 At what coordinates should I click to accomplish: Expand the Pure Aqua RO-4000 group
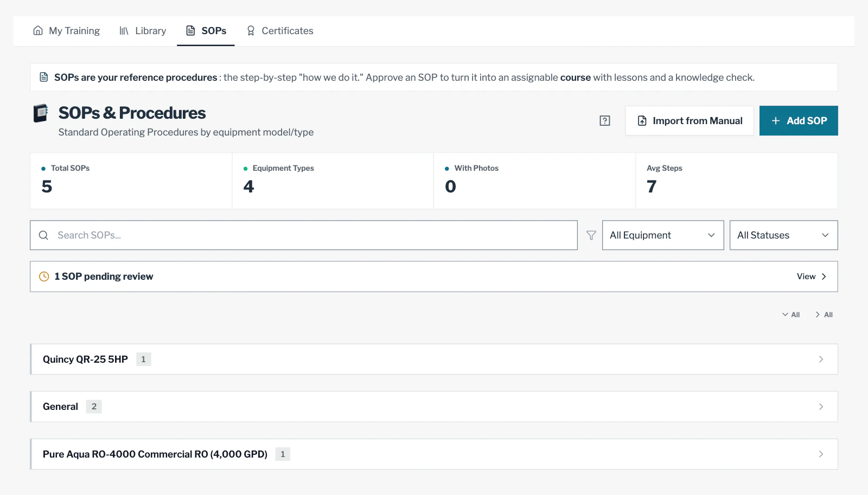434,454
